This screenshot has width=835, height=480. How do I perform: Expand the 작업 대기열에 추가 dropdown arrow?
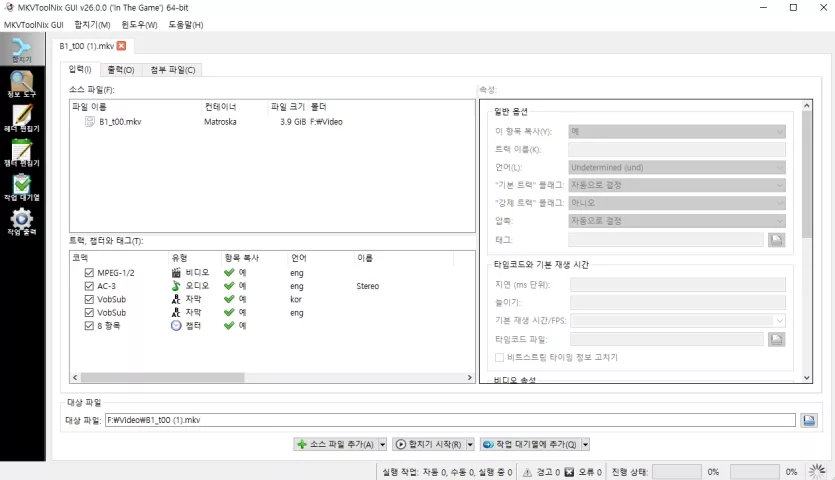point(585,444)
